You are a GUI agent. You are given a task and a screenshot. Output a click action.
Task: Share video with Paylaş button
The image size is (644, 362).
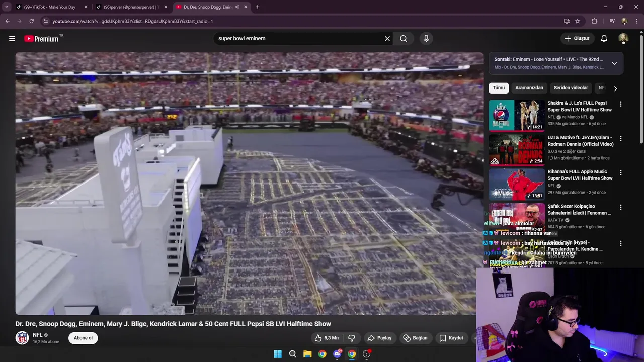379,338
